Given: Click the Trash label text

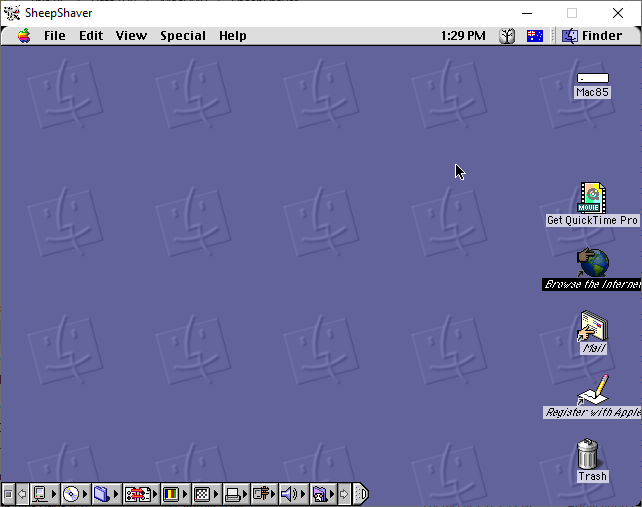Looking at the screenshot, I should pos(592,476).
